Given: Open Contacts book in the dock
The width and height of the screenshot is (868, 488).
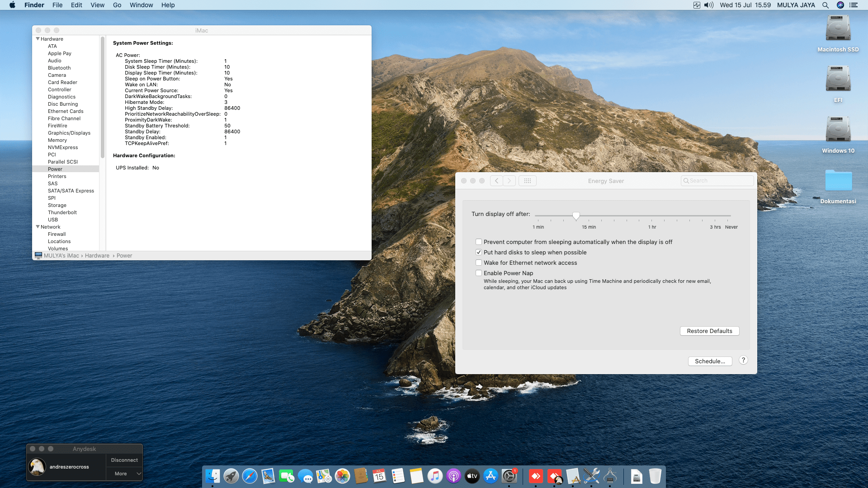Looking at the screenshot, I should pos(361,476).
